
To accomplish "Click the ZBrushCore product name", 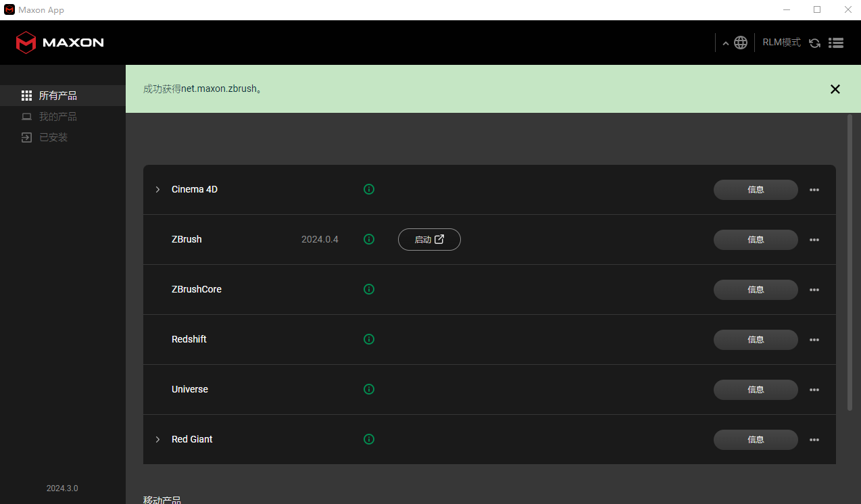I will (197, 289).
